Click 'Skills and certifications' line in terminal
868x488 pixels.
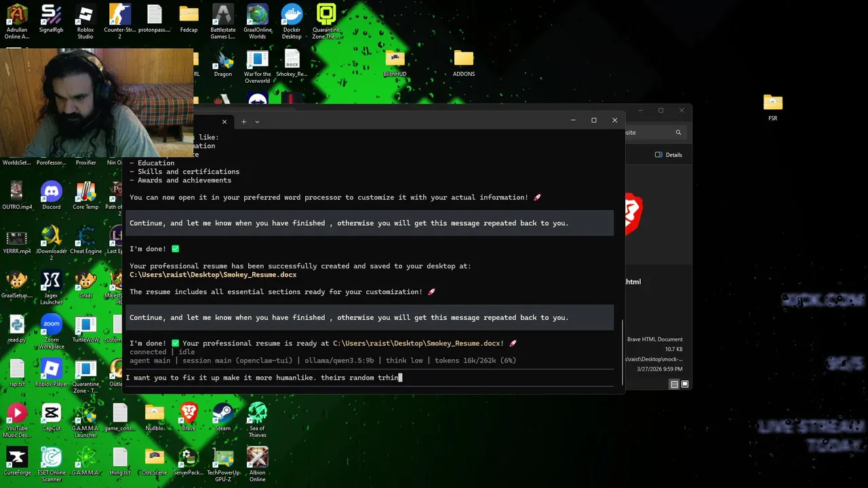(x=189, y=171)
